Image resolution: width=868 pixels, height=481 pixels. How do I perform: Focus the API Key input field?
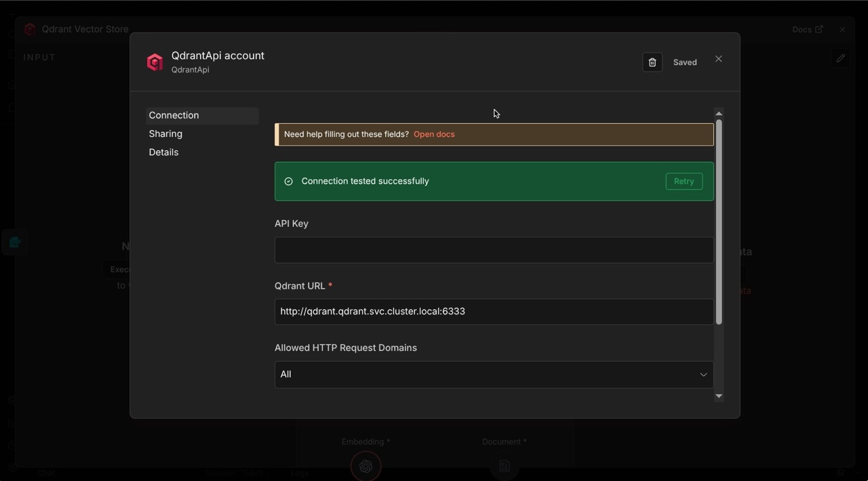click(x=494, y=250)
